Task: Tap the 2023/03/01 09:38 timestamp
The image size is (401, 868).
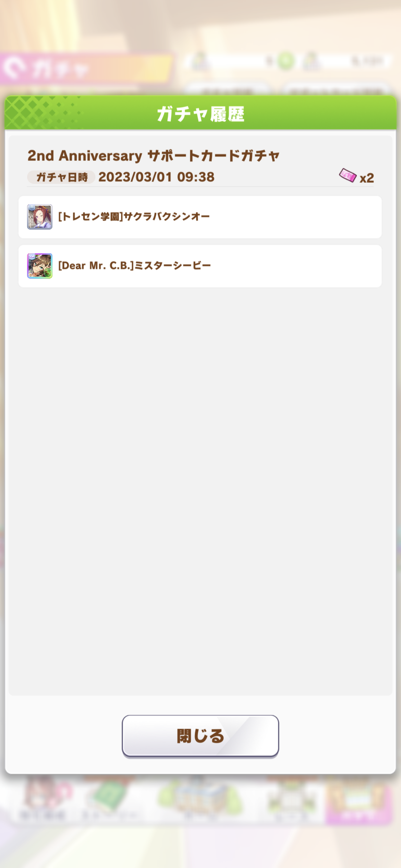Action: pyautogui.click(x=156, y=177)
